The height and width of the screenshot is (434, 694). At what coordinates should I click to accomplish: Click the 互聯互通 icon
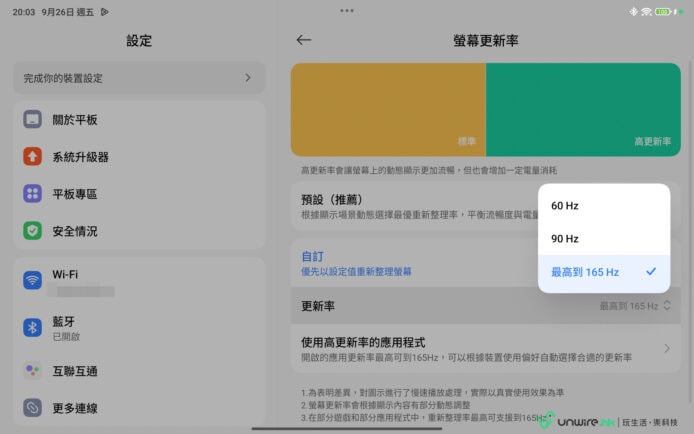[33, 371]
